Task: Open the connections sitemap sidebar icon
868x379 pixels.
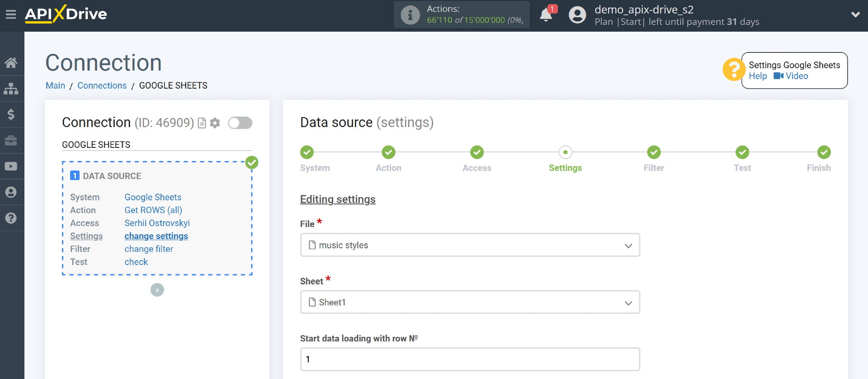Action: click(x=11, y=89)
